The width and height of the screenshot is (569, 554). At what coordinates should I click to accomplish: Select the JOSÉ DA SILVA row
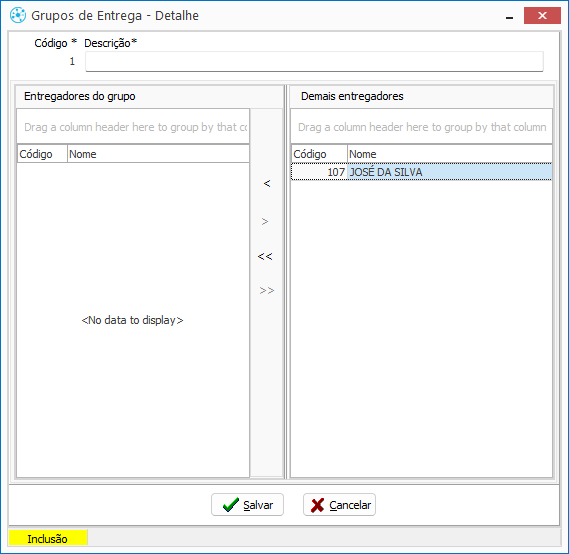(422, 172)
